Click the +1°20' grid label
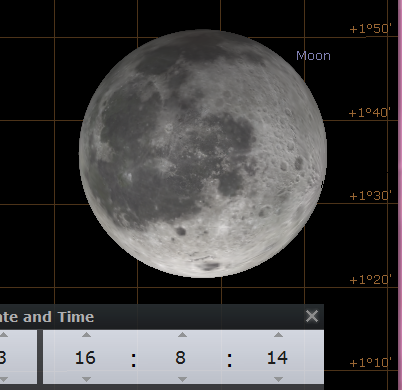The width and height of the screenshot is (402, 390). (x=370, y=280)
